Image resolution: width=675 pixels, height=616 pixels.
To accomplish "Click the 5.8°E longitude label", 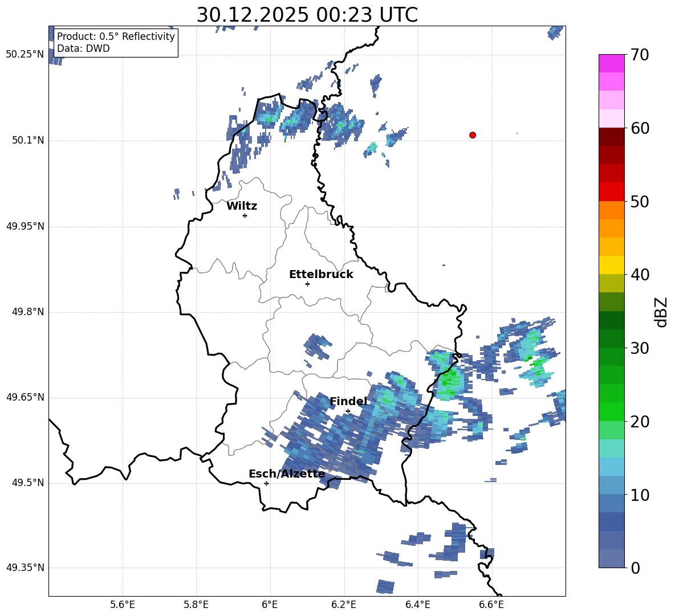I will click(196, 605).
